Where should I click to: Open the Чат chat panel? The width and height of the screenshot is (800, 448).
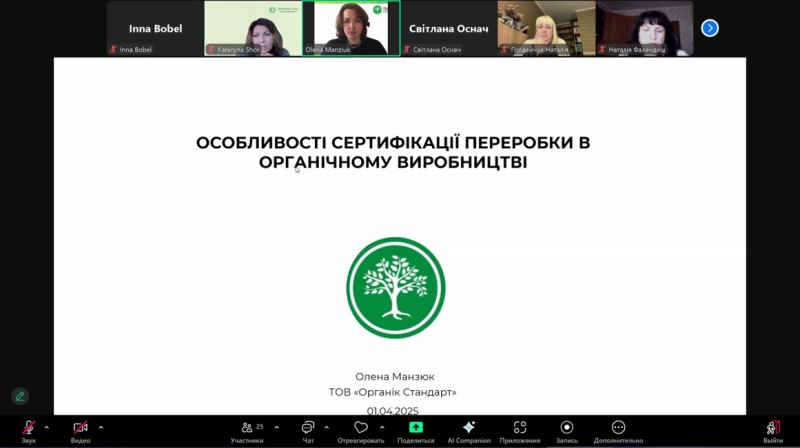(x=308, y=428)
